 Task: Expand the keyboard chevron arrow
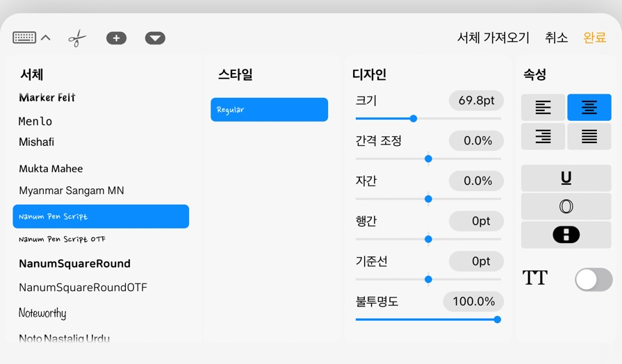(46, 38)
